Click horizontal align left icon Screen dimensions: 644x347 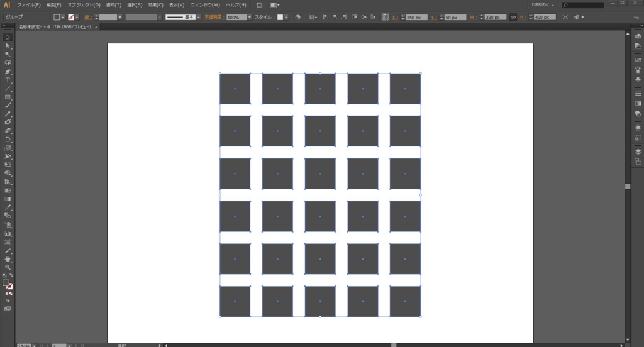(325, 17)
